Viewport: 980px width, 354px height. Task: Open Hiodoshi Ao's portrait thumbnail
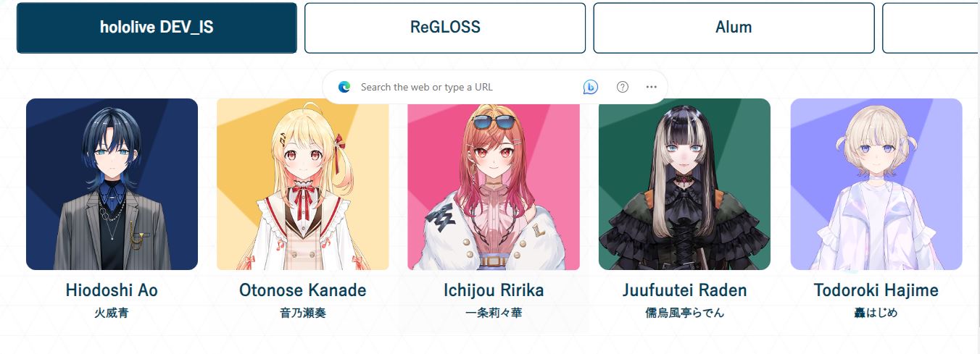click(112, 184)
